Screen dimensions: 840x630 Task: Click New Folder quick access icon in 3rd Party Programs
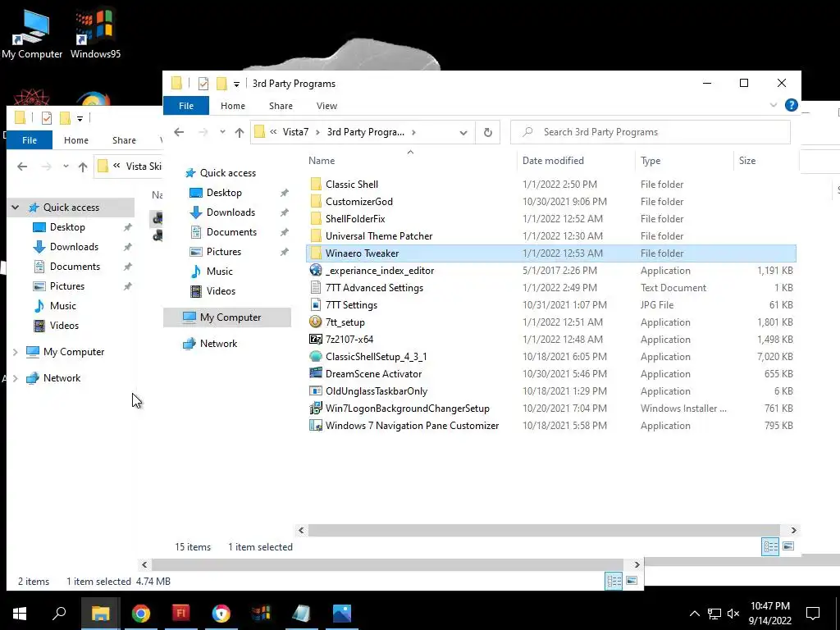221,84
